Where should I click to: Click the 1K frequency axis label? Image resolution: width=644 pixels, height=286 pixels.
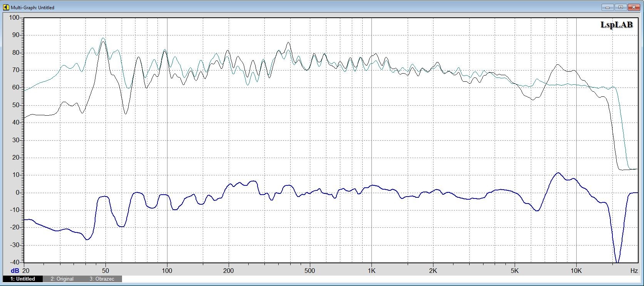(371, 271)
